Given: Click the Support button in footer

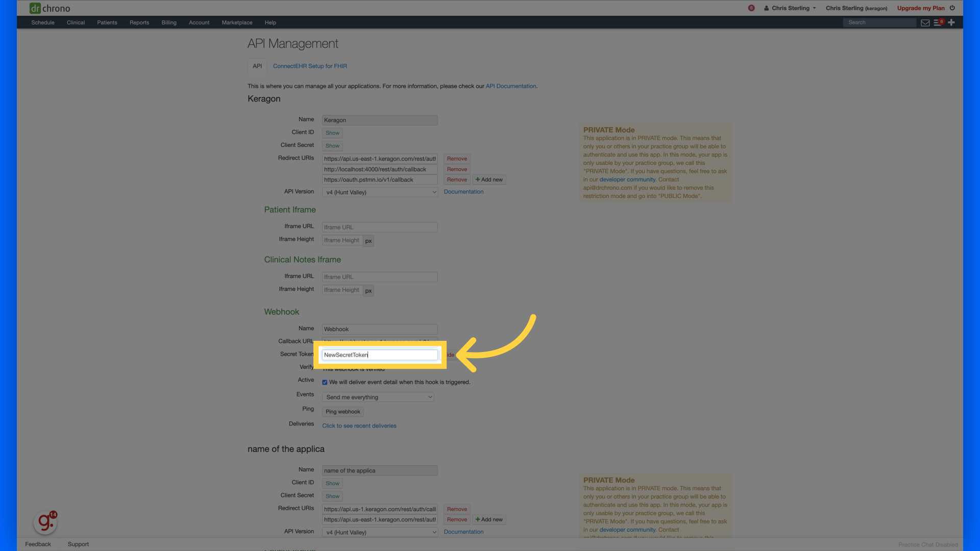Looking at the screenshot, I should click(x=78, y=544).
